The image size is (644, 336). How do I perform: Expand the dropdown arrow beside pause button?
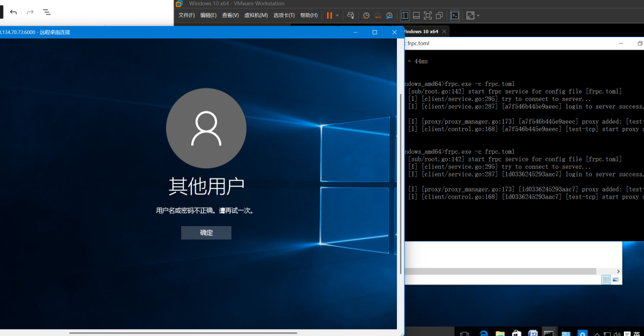click(x=337, y=15)
